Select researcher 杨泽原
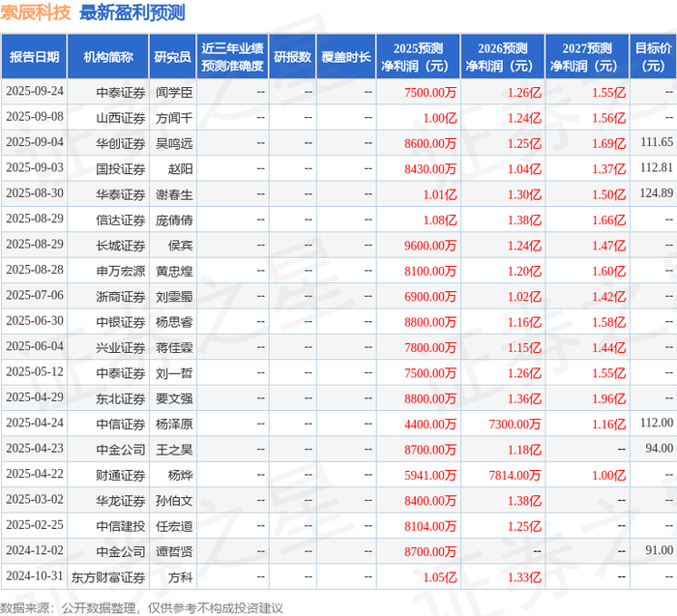The width and height of the screenshot is (677, 616). pyautogui.click(x=174, y=424)
